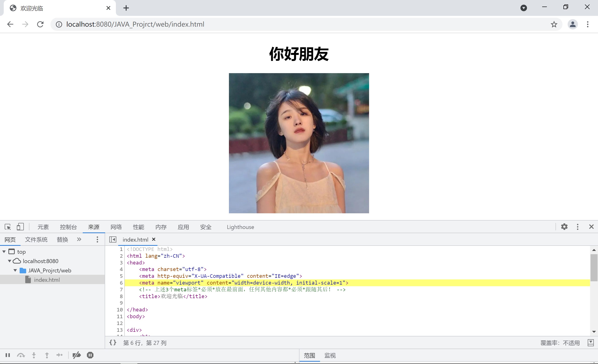
Task: Click the step over function icon
Action: (21, 355)
